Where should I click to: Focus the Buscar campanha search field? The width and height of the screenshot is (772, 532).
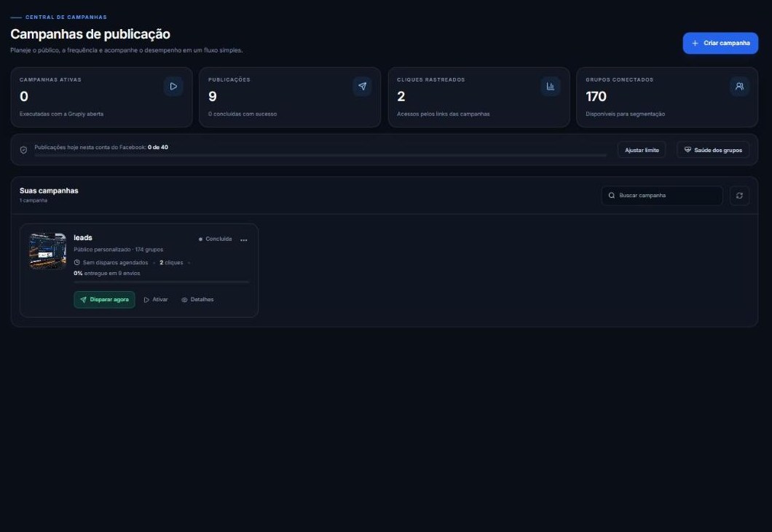(662, 195)
